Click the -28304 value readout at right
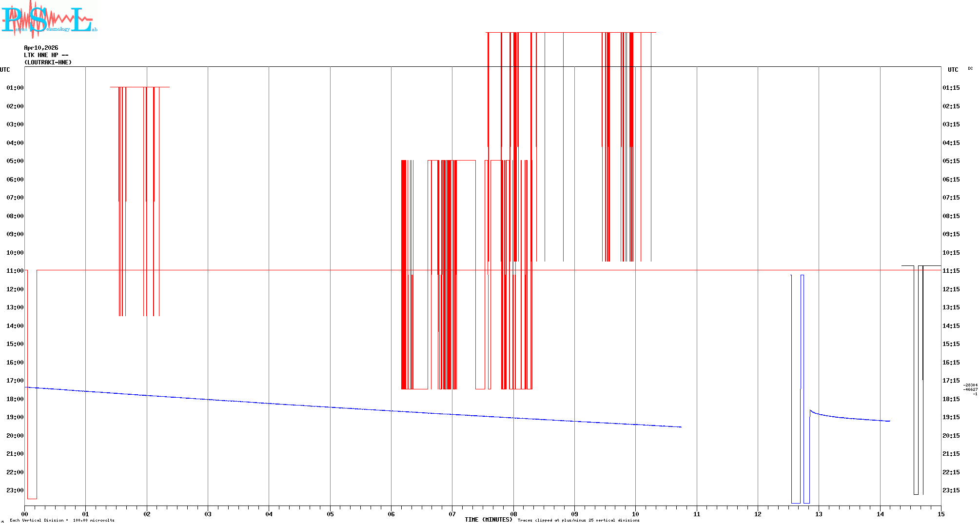This screenshot has width=980, height=527. point(971,385)
